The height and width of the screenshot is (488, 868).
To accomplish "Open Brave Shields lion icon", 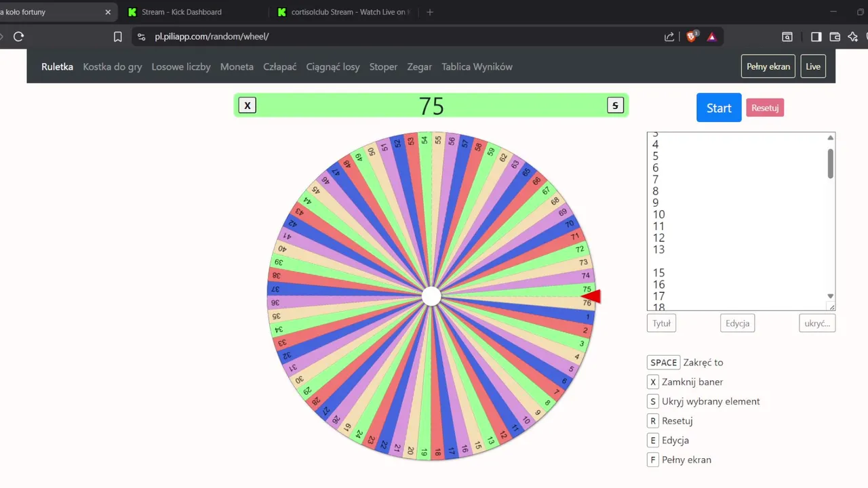I will (x=691, y=37).
